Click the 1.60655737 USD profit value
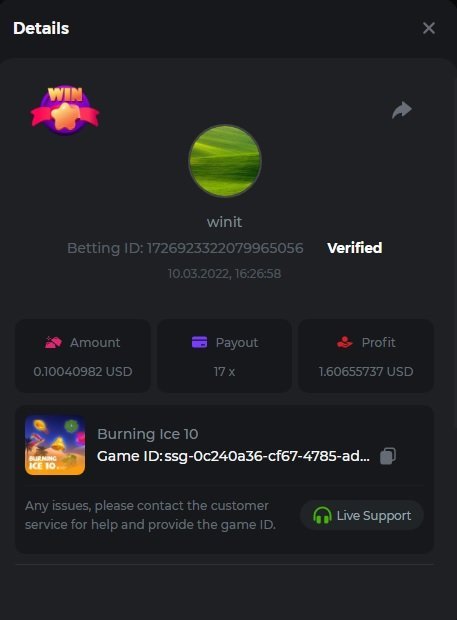Image resolution: width=457 pixels, height=620 pixels. (x=366, y=372)
